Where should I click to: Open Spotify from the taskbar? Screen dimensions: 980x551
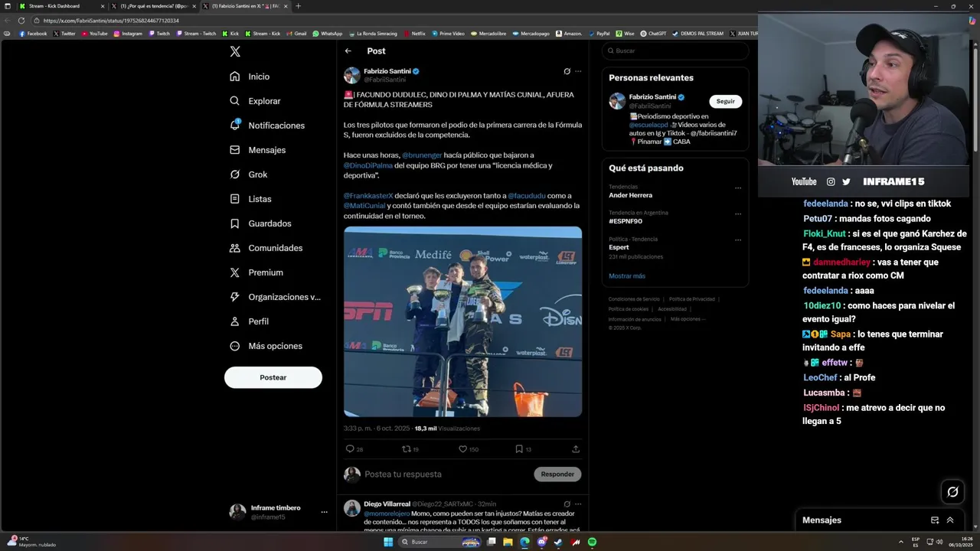593,542
